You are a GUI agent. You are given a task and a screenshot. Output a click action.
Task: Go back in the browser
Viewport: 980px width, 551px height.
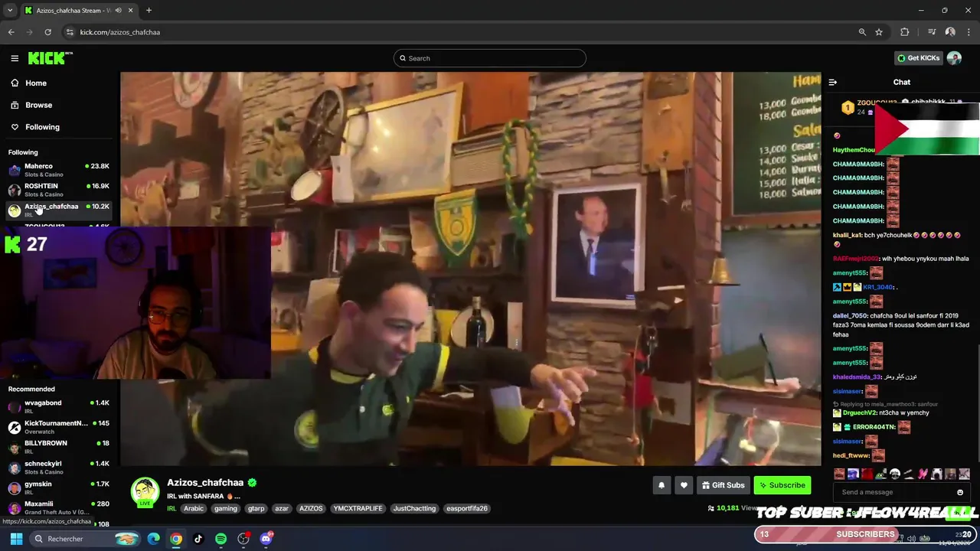[11, 32]
